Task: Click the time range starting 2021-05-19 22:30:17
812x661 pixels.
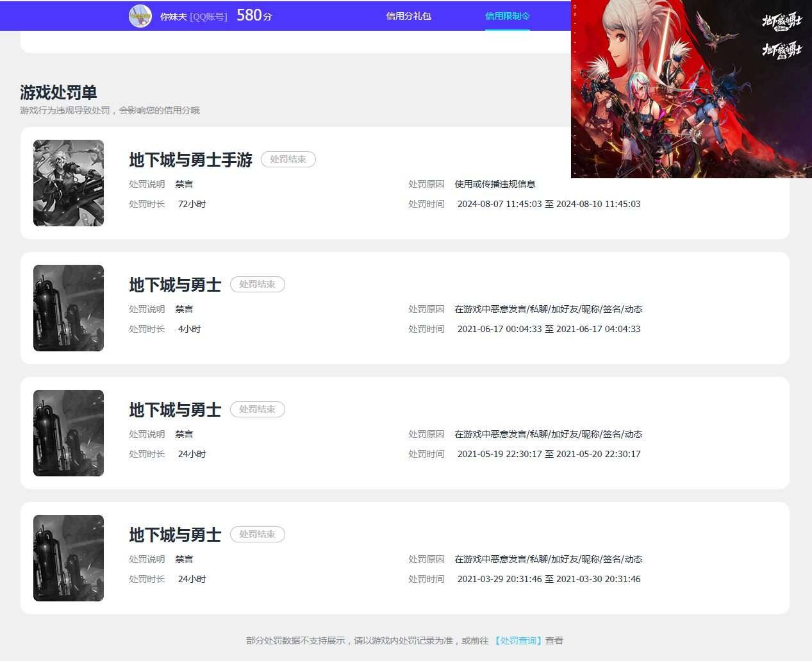Action: [x=549, y=454]
